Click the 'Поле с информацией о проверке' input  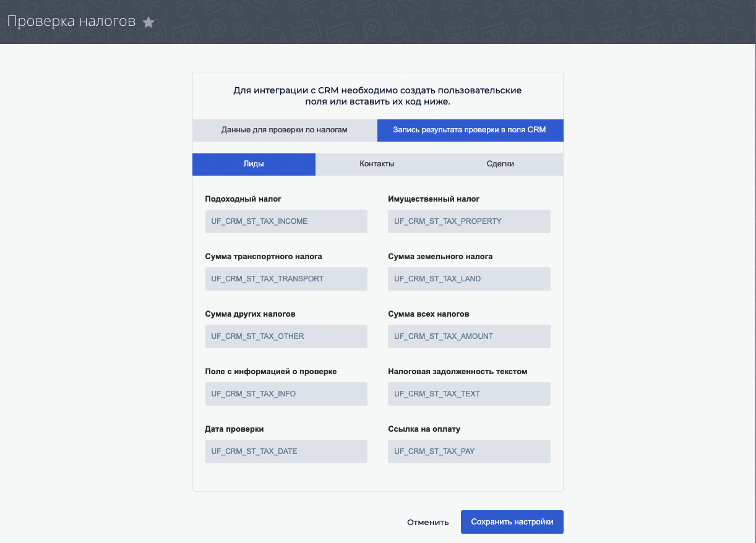[x=286, y=394]
